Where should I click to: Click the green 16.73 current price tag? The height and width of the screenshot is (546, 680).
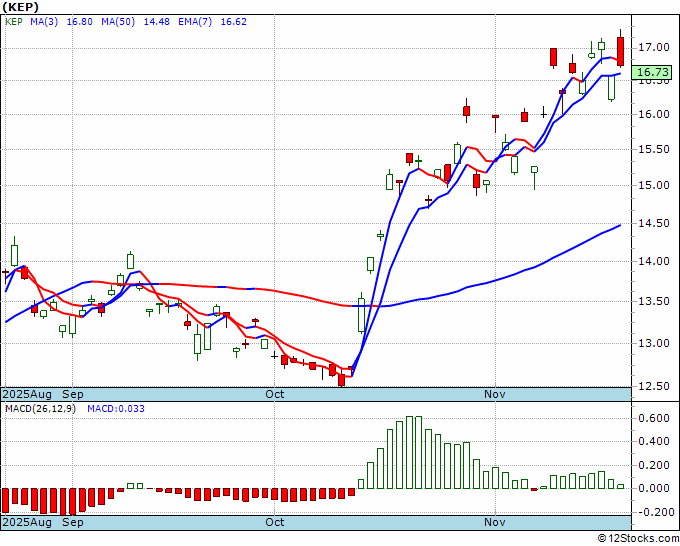coord(651,72)
